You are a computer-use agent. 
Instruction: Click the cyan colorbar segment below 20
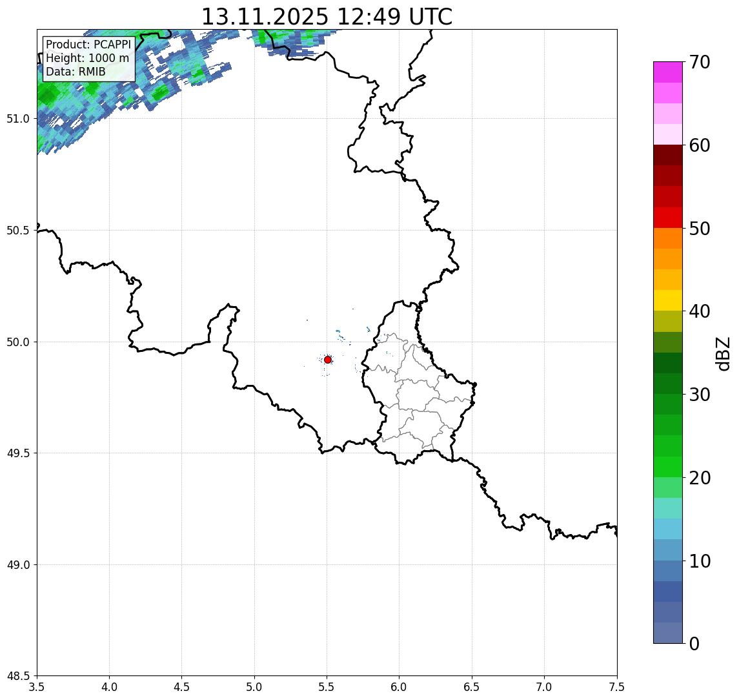668,508
